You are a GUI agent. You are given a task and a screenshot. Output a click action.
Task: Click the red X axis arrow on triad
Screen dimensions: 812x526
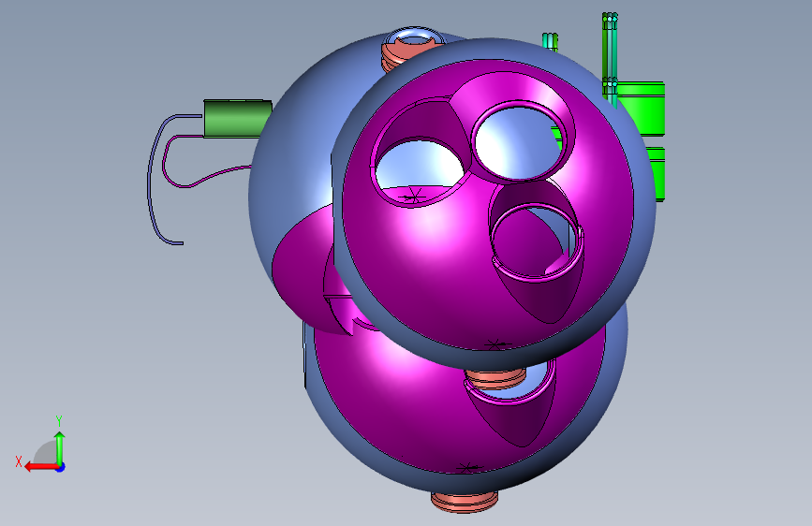[40, 467]
